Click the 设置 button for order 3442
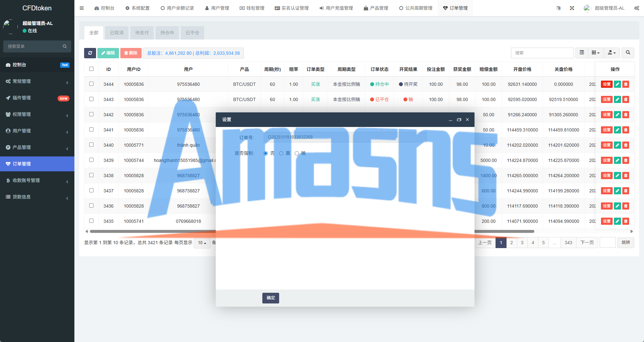The width and height of the screenshot is (644, 342). 607,115
